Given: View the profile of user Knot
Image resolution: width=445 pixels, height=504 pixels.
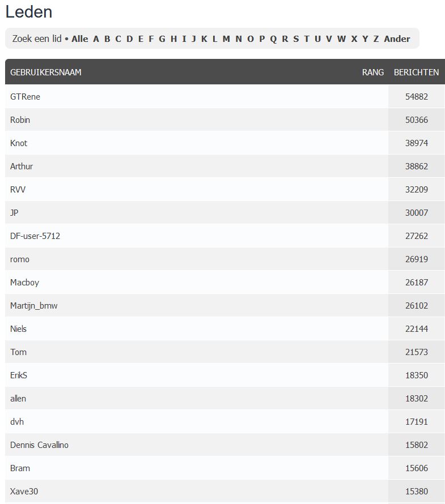Looking at the screenshot, I should (x=19, y=143).
